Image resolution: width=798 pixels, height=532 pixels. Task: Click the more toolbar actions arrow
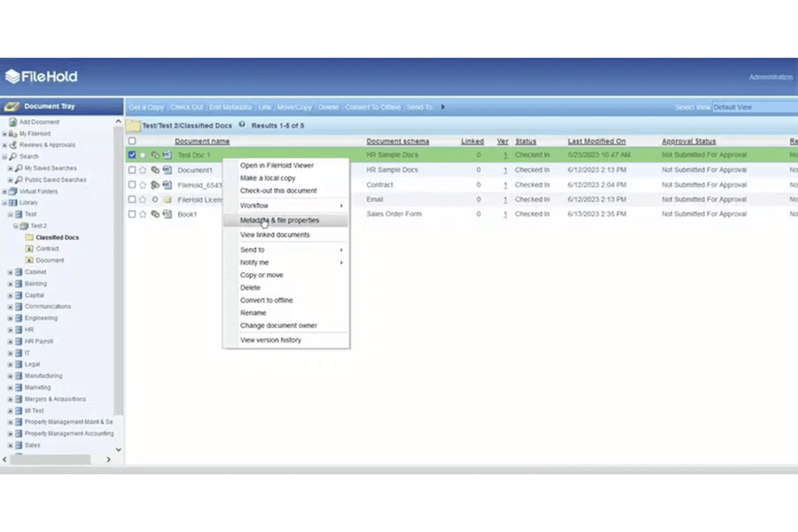(443, 107)
